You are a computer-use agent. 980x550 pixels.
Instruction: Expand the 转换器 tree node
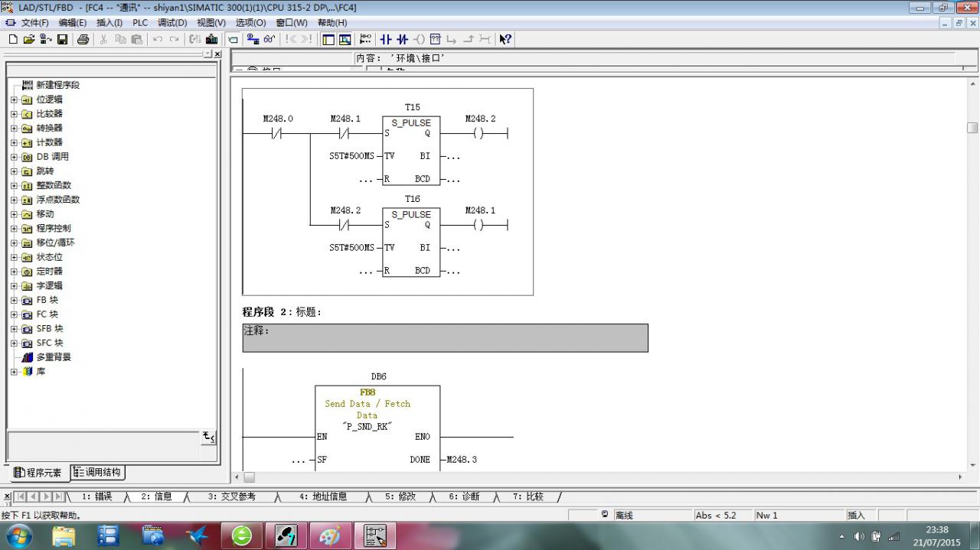pyautogui.click(x=14, y=128)
